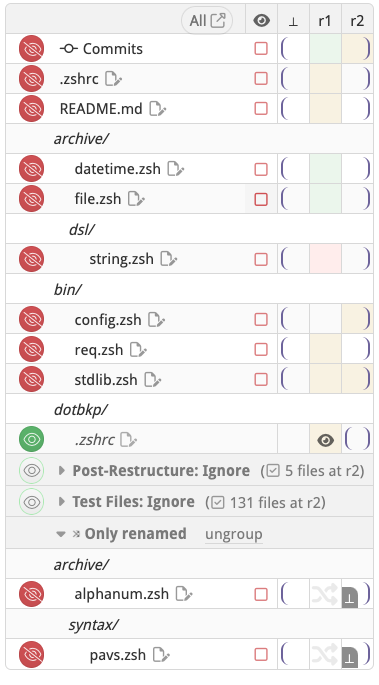Click edit-file icon next to file.zsh

pos(136,199)
